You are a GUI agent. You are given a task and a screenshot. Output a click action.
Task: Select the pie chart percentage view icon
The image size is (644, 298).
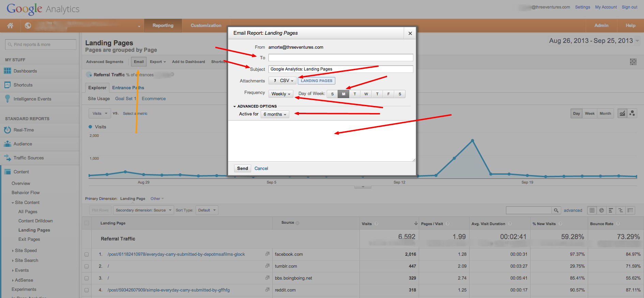pyautogui.click(x=601, y=210)
